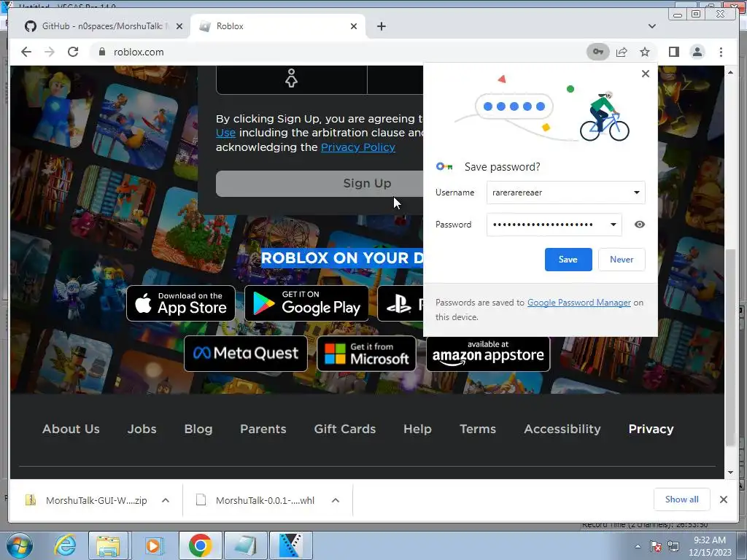Open the Google Password Manager link
Image resolution: width=747 pixels, height=560 pixels.
tap(578, 303)
